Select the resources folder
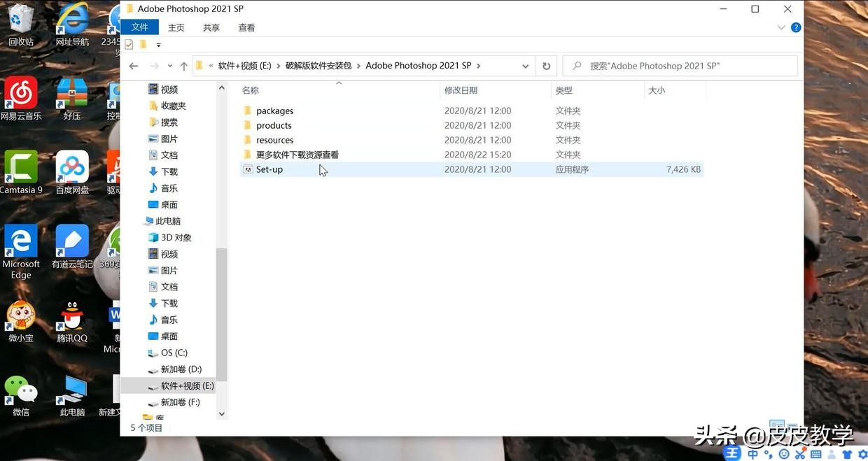868x461 pixels. coord(274,140)
